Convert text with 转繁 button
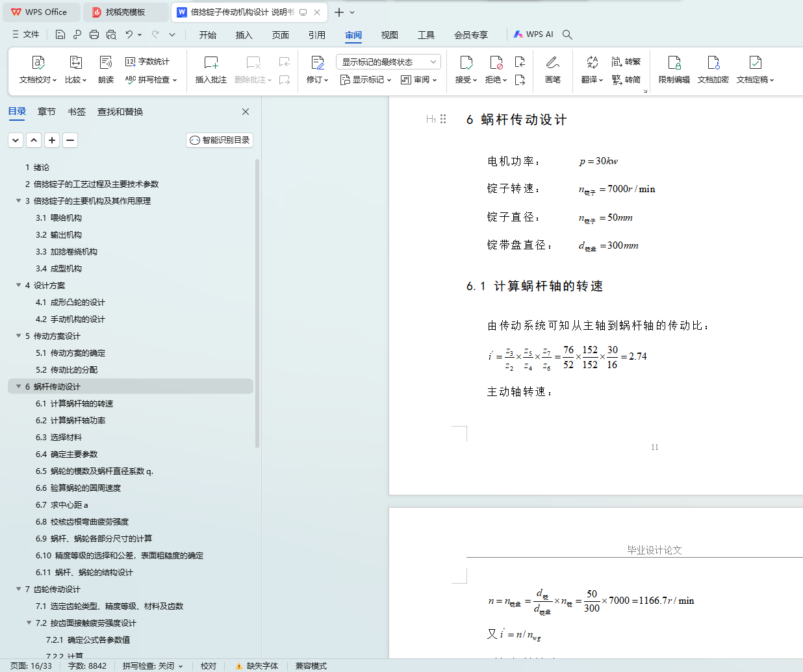The image size is (803, 672). 626,62
